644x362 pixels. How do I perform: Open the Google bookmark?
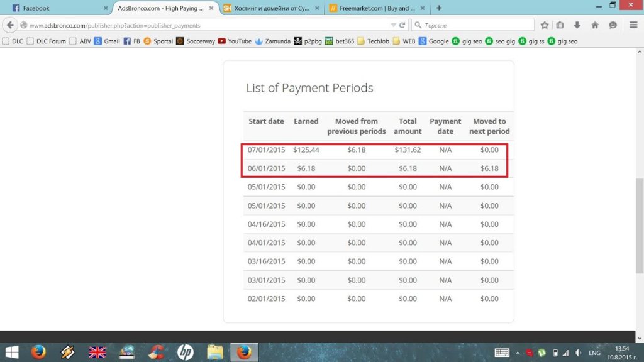tap(434, 41)
